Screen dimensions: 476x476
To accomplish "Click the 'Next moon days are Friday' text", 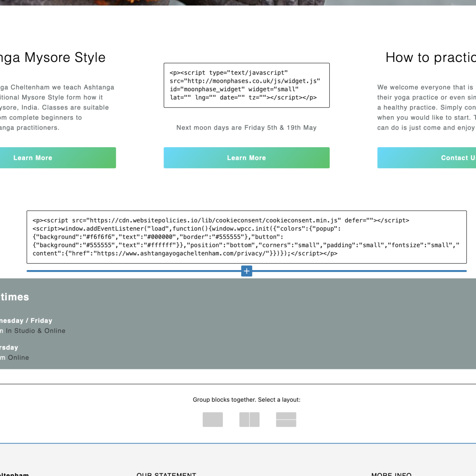I will pos(246,128).
